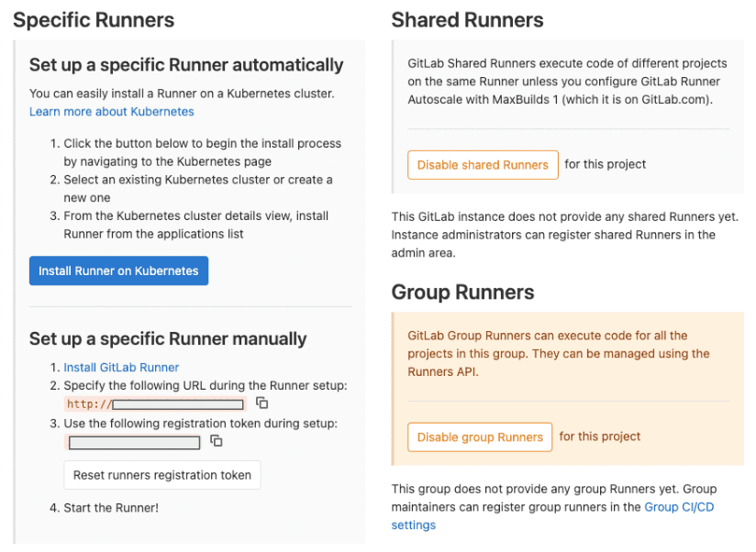
Task: Click the Group Runners heading
Action: (x=462, y=293)
